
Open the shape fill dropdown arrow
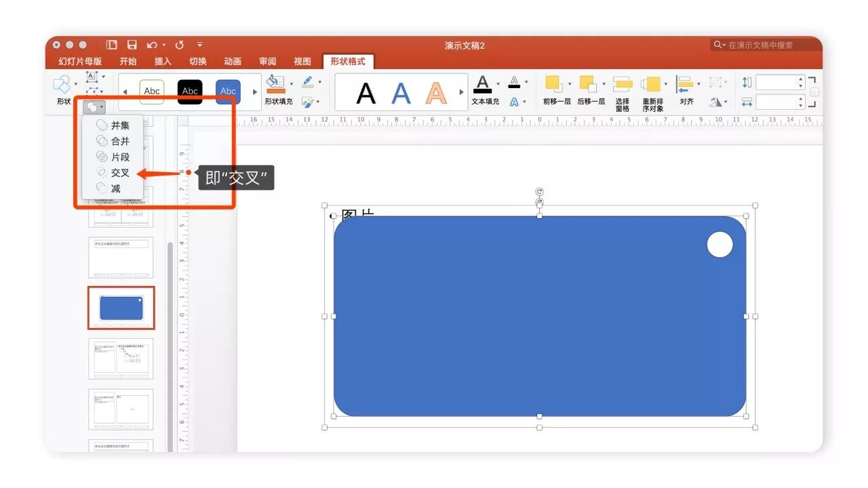pos(292,84)
